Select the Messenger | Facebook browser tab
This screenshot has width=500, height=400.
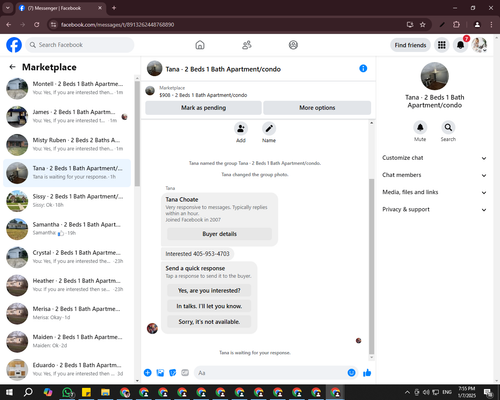(x=61, y=8)
